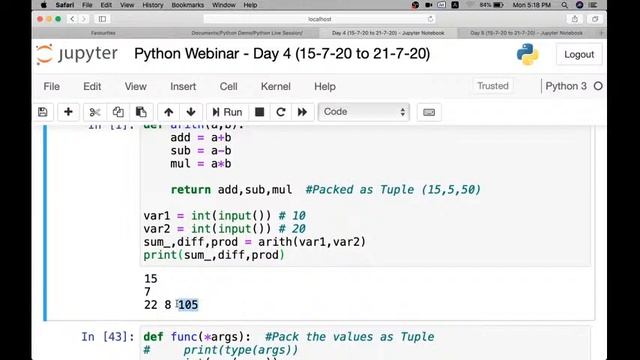Switch to the Favourites Safari tab
This screenshot has height=360, width=640.
click(103, 33)
